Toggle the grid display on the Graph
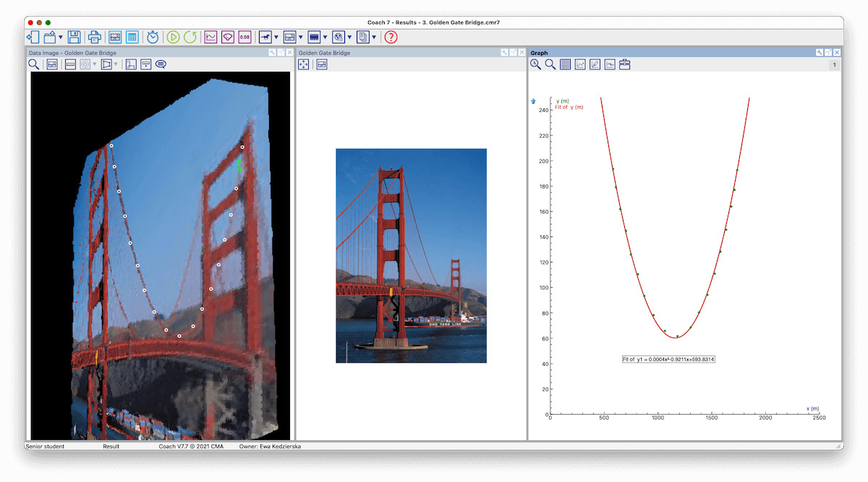This screenshot has height=482, width=868. (565, 64)
